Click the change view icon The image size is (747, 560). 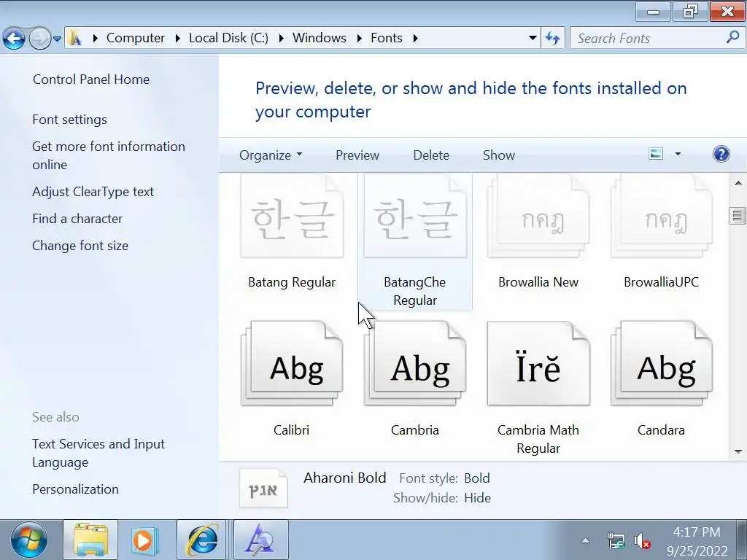656,154
